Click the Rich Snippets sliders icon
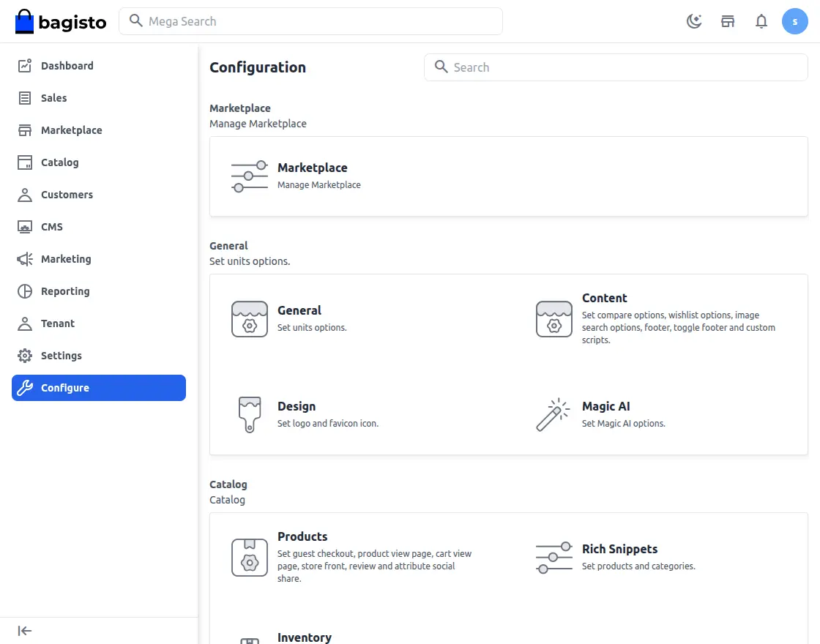The height and width of the screenshot is (644, 820). tap(553, 557)
